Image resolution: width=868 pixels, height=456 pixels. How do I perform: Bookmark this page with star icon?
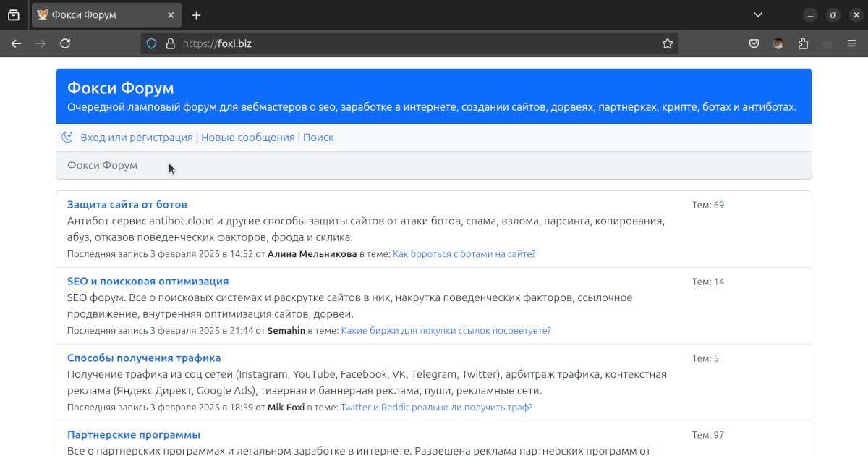[x=667, y=43]
